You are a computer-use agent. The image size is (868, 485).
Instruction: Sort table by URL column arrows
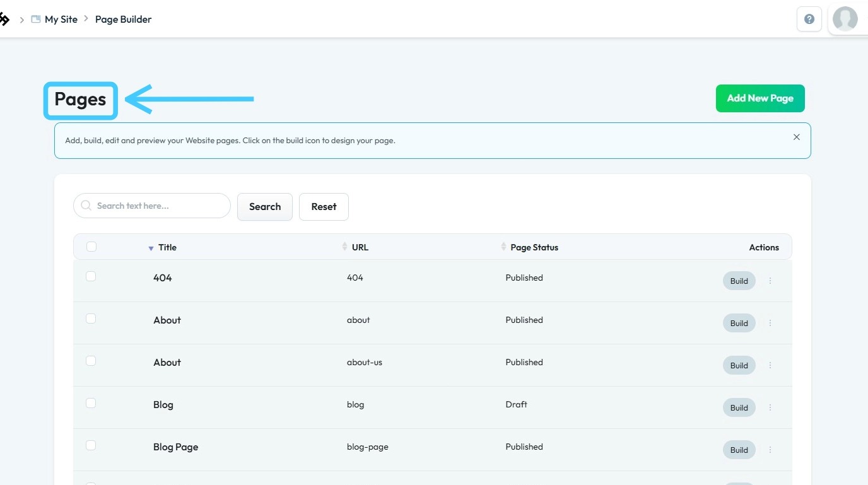click(x=344, y=247)
